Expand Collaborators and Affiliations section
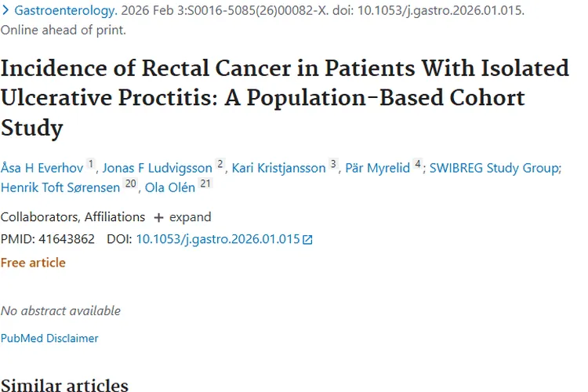588x392 pixels. pos(181,217)
